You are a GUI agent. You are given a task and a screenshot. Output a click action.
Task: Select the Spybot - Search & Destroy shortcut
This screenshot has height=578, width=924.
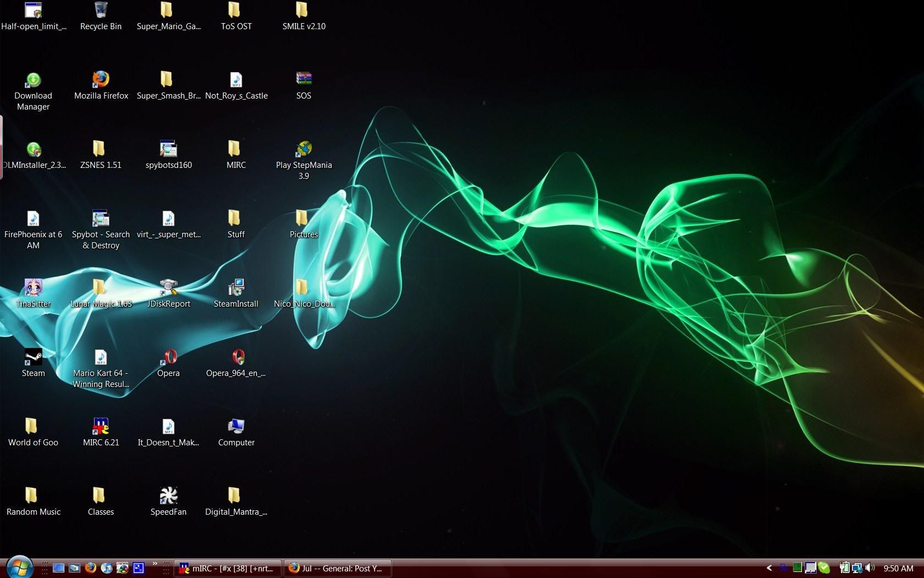[x=101, y=219]
